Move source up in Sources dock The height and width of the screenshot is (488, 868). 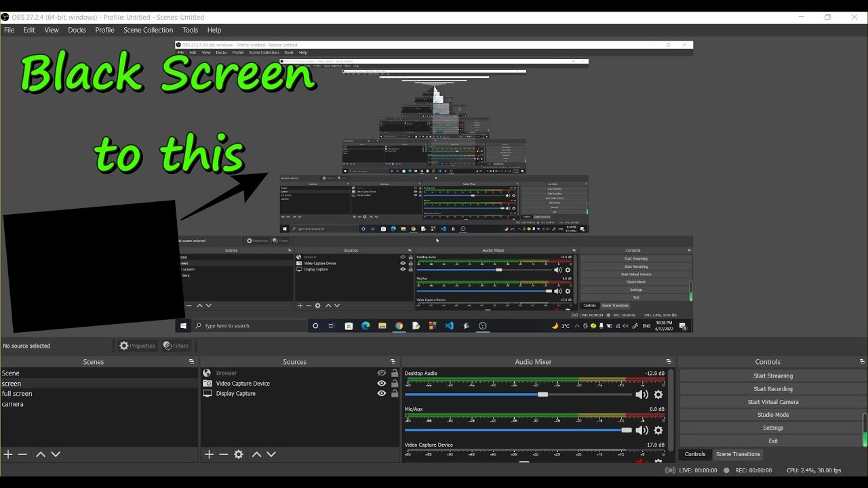pos(256,455)
